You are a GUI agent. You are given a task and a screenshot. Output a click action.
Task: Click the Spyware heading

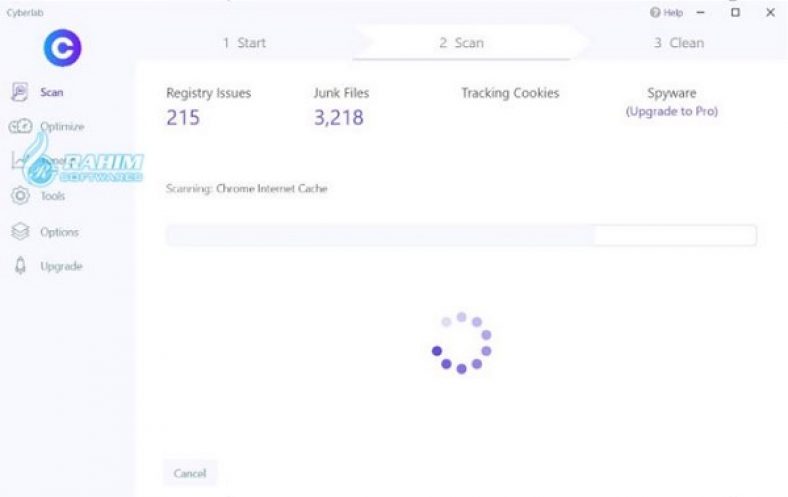click(672, 93)
